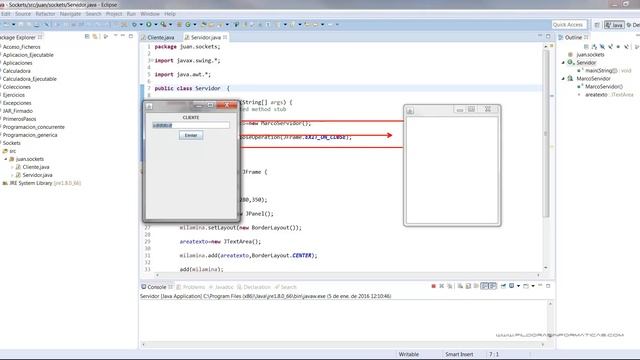Click the Pin Console icon

click(x=503, y=286)
